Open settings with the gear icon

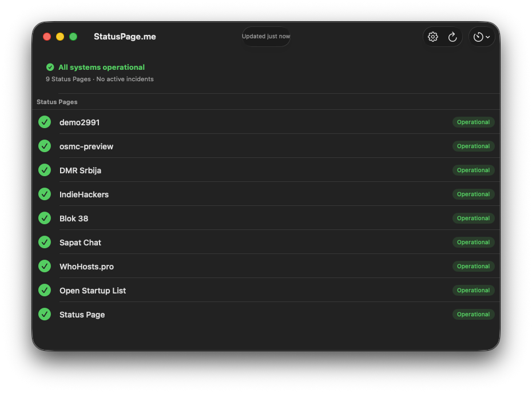[432, 37]
